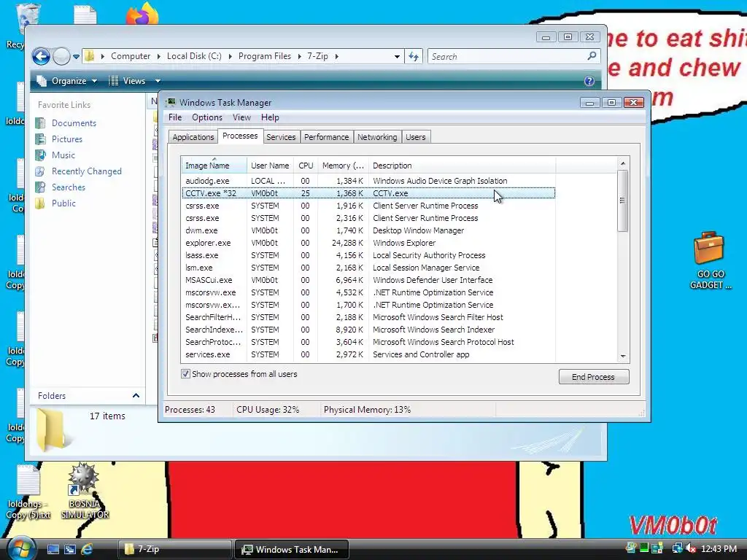Select the lsass.exe process row
The height and width of the screenshot is (560, 747).
tap(368, 255)
